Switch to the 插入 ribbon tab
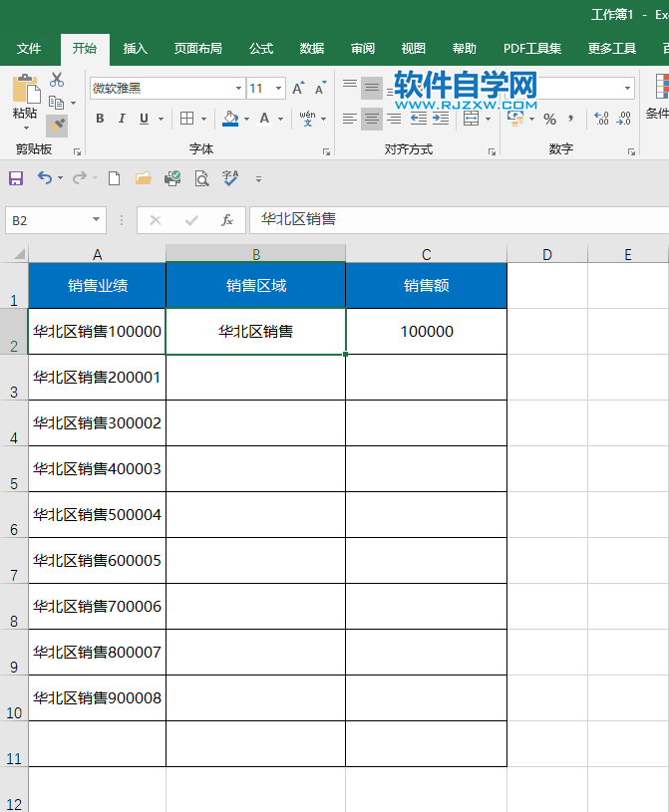Image resolution: width=669 pixels, height=812 pixels. [136, 48]
